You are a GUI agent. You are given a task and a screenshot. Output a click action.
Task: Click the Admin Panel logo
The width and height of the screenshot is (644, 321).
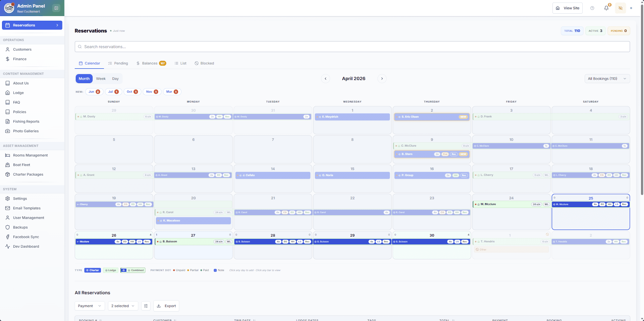[9, 8]
